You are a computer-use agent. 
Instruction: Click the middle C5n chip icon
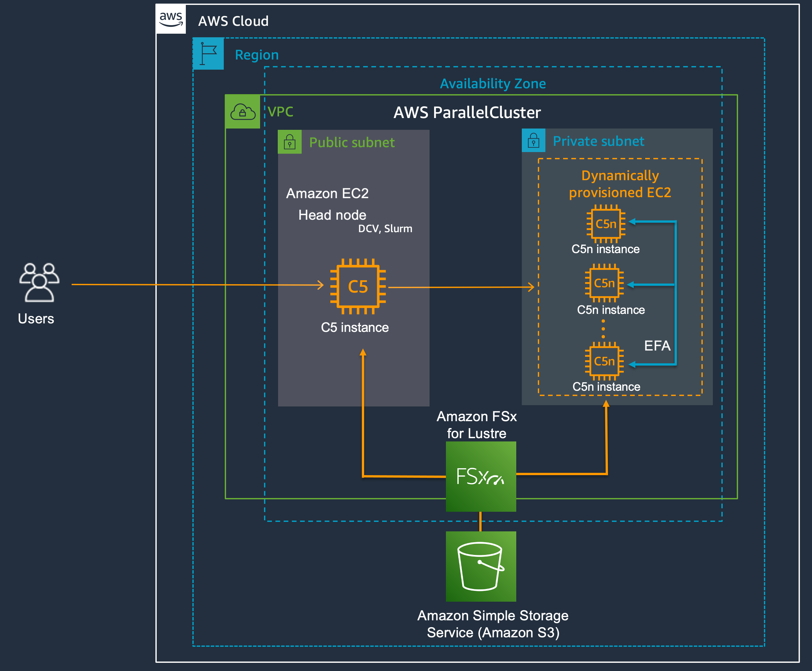pyautogui.click(x=604, y=283)
